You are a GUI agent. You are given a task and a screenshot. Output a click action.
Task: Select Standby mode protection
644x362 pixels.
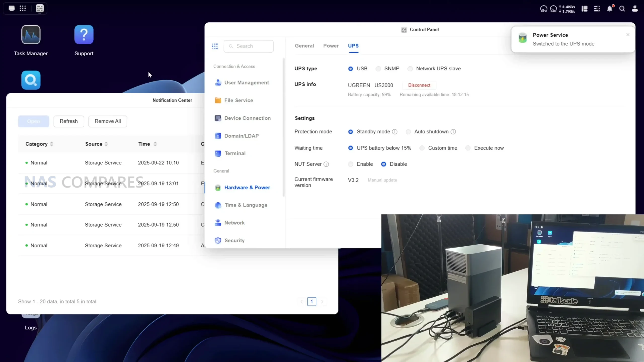tap(350, 132)
